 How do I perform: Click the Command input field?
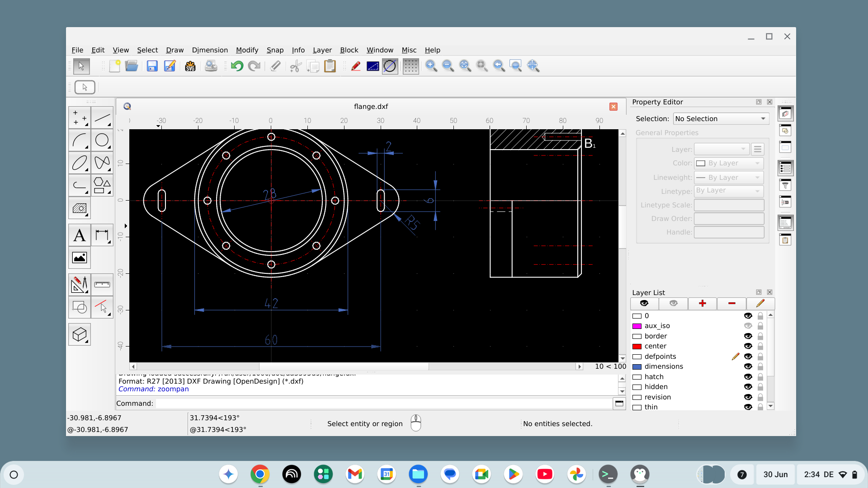coord(383,404)
